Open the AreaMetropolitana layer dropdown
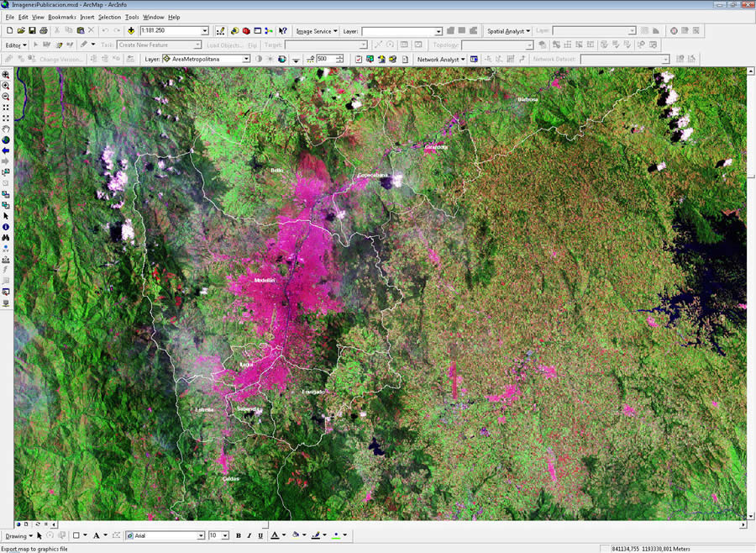 click(246, 59)
